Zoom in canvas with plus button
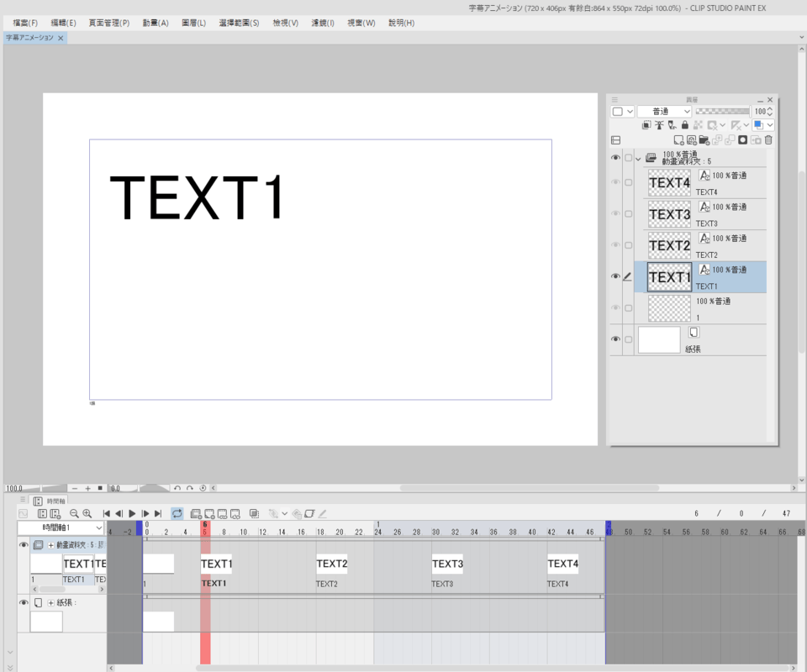This screenshot has width=807, height=672. click(87, 488)
